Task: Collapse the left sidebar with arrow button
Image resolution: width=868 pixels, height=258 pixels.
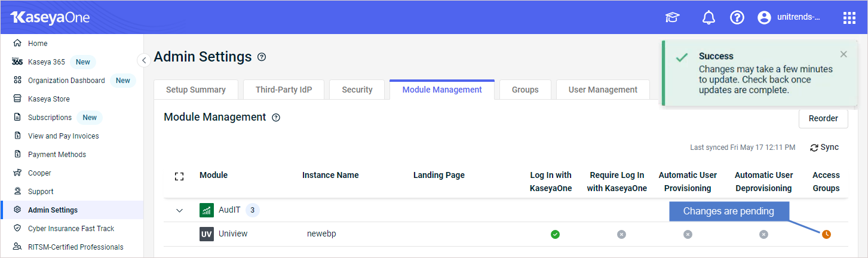Action: (143, 60)
